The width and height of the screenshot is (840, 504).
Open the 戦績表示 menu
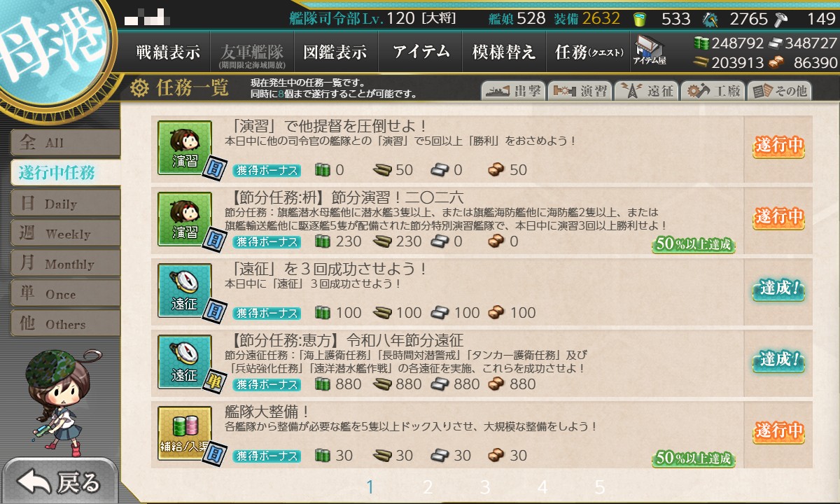point(168,52)
